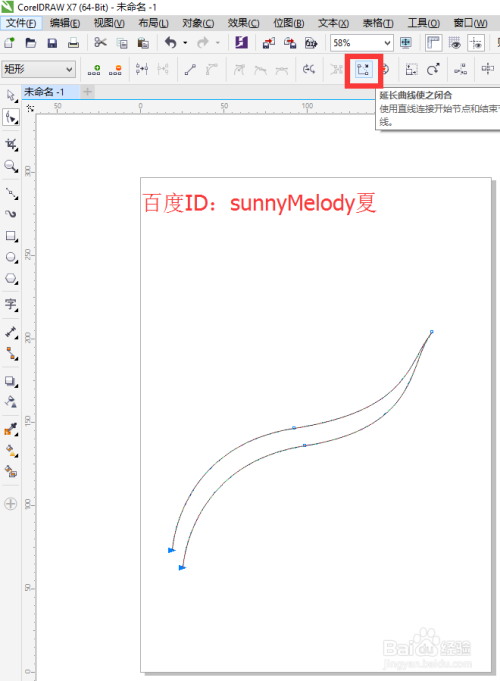Select the Parallel Dimension tool

pyautogui.click(x=11, y=332)
